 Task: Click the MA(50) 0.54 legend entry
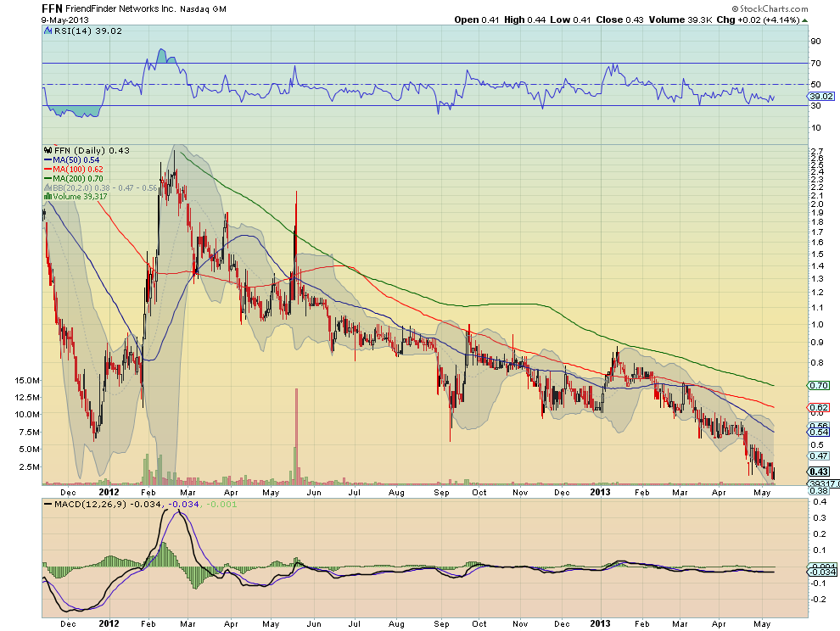[71, 160]
